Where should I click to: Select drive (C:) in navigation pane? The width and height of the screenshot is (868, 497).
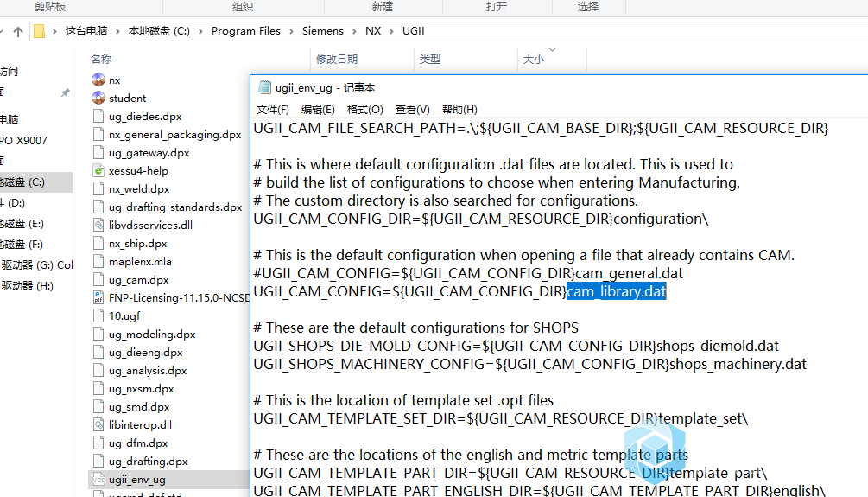[35, 182]
